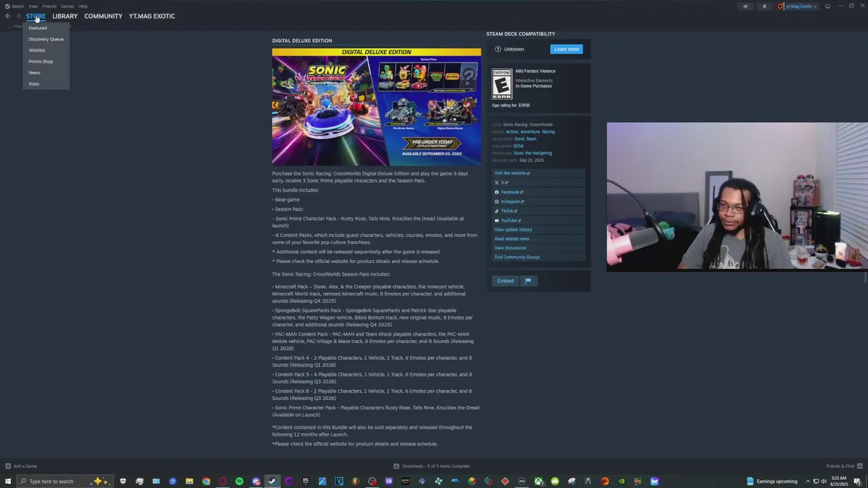The image size is (868, 488).
Task: Click the Sonic Team developer link
Action: coord(525,139)
